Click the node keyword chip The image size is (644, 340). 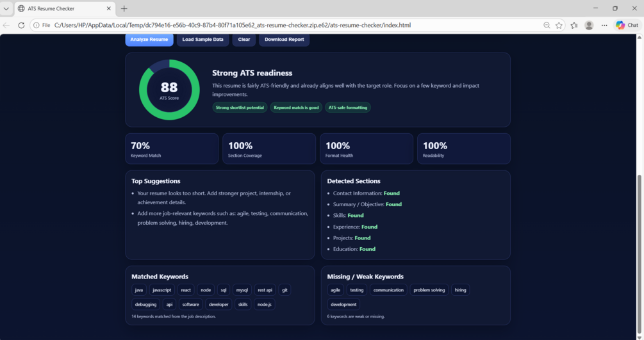pos(206,290)
